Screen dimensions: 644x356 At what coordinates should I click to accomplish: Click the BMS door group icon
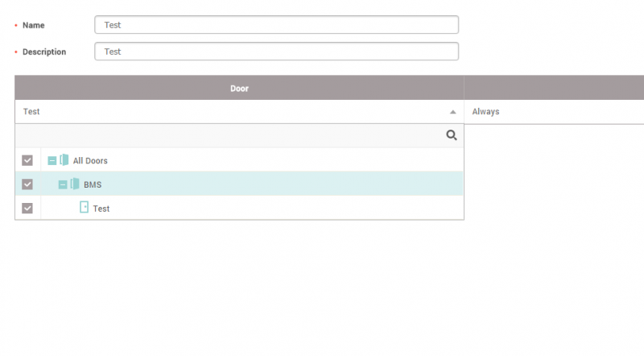(75, 184)
